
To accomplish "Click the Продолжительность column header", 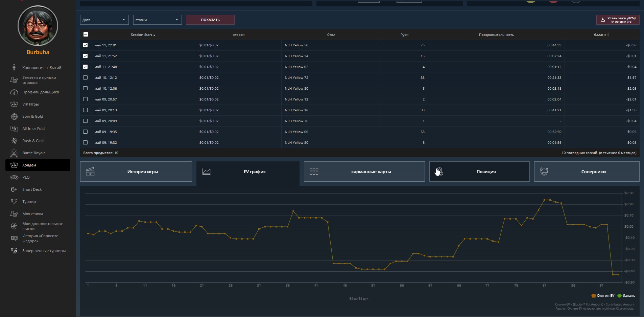I will pos(496,35).
